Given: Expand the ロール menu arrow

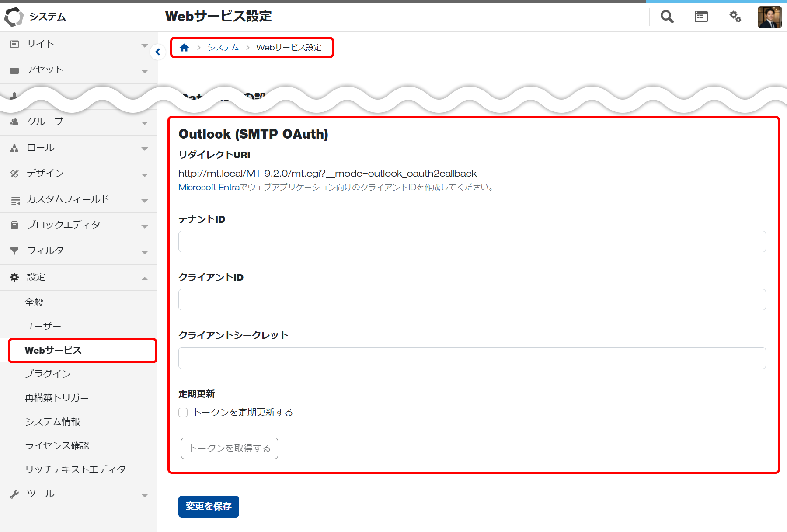Looking at the screenshot, I should click(x=145, y=149).
